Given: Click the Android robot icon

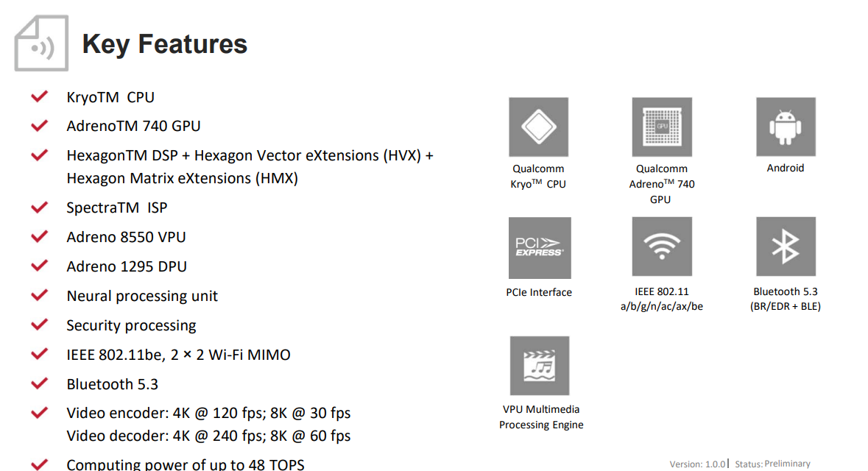Looking at the screenshot, I should (x=786, y=127).
